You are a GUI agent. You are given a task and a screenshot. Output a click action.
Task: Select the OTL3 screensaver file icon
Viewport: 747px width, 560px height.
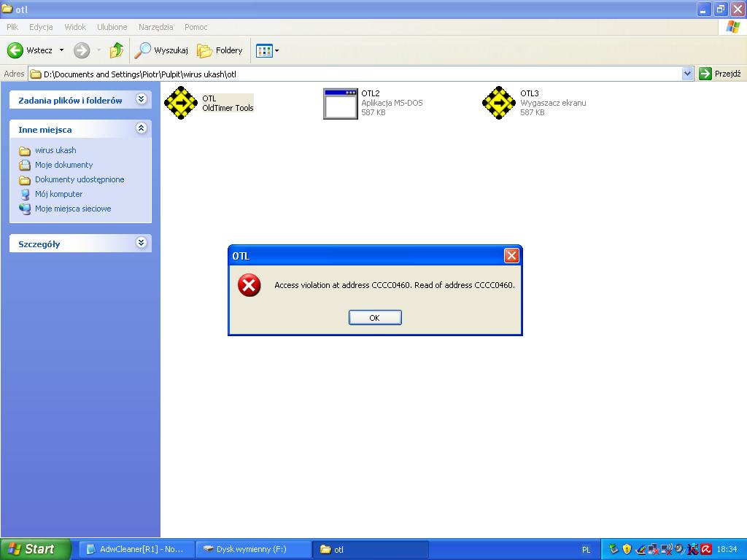click(499, 103)
